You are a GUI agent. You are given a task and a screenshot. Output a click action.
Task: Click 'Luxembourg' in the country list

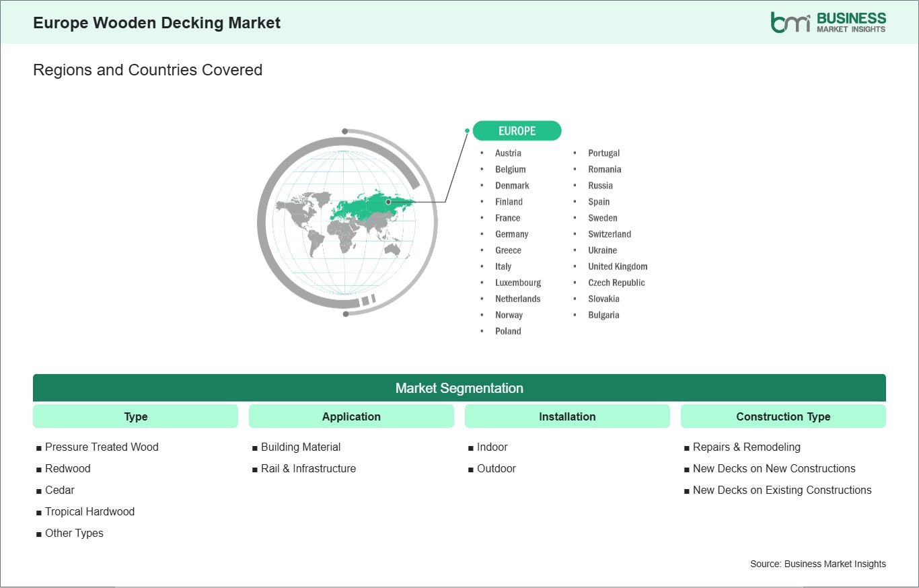(518, 283)
